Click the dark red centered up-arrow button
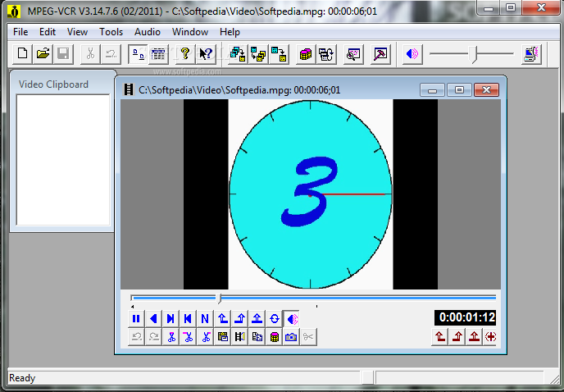564x392 pixels. click(474, 337)
